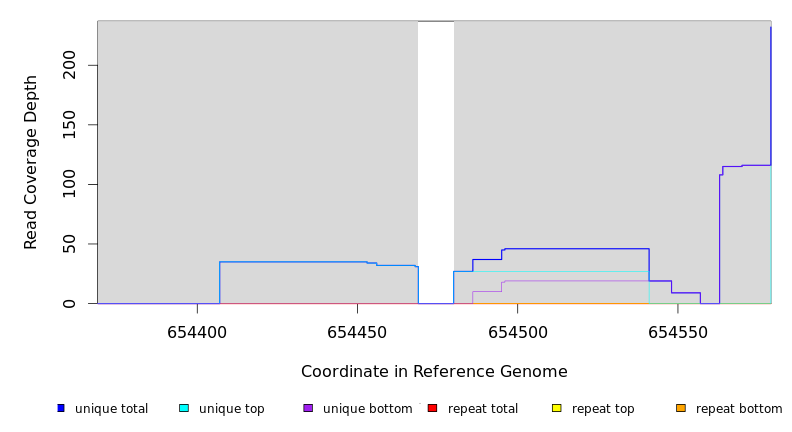Select the 654550 x-axis tick label

click(677, 332)
